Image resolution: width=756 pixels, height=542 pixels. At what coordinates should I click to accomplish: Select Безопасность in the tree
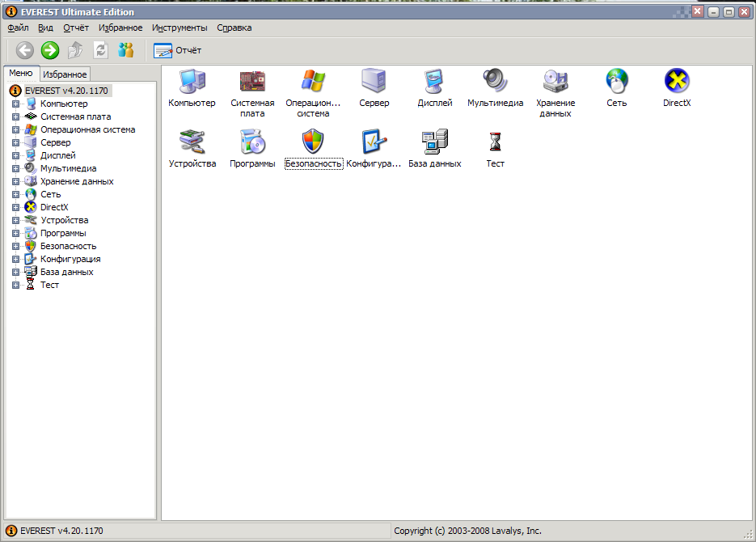tap(69, 247)
